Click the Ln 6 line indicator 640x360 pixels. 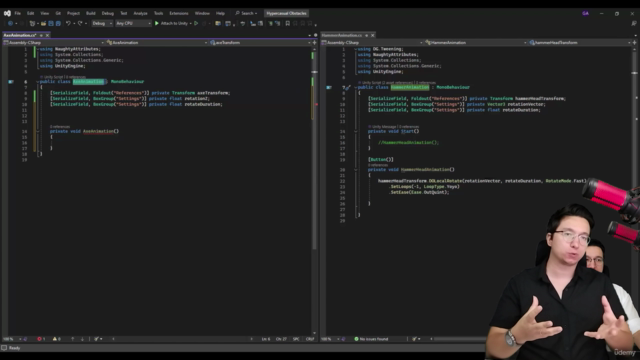click(266, 339)
